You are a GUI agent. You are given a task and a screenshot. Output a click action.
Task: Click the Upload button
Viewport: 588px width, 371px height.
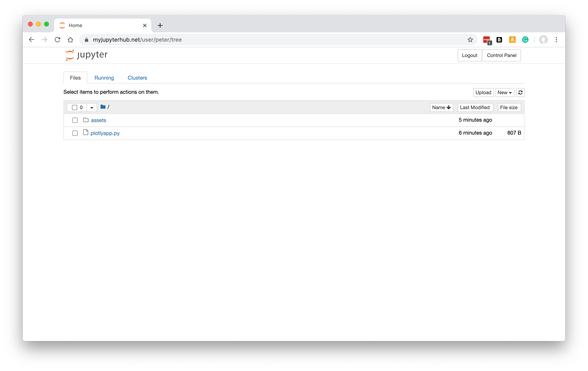pos(483,93)
